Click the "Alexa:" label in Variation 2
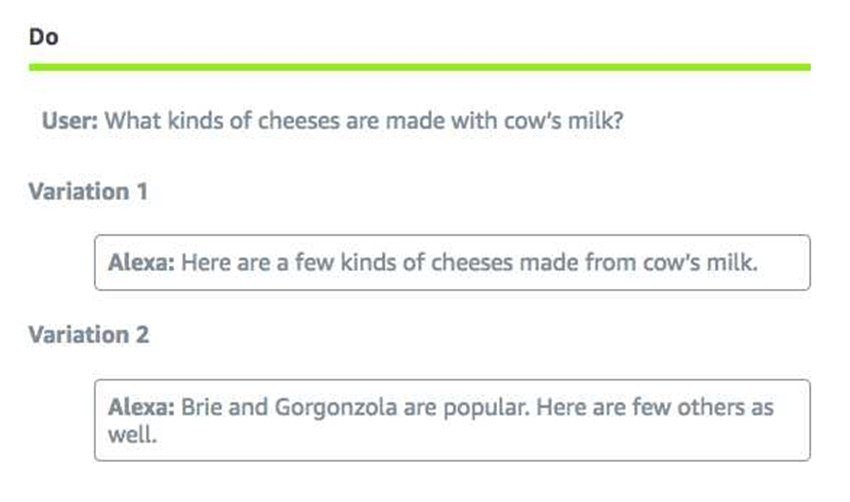The width and height of the screenshot is (850, 502). point(141,407)
